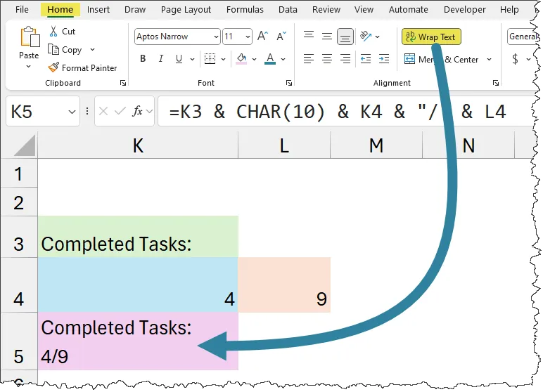This screenshot has height=392, width=543.
Task: Select cell L4 containing 9
Action: point(284,285)
